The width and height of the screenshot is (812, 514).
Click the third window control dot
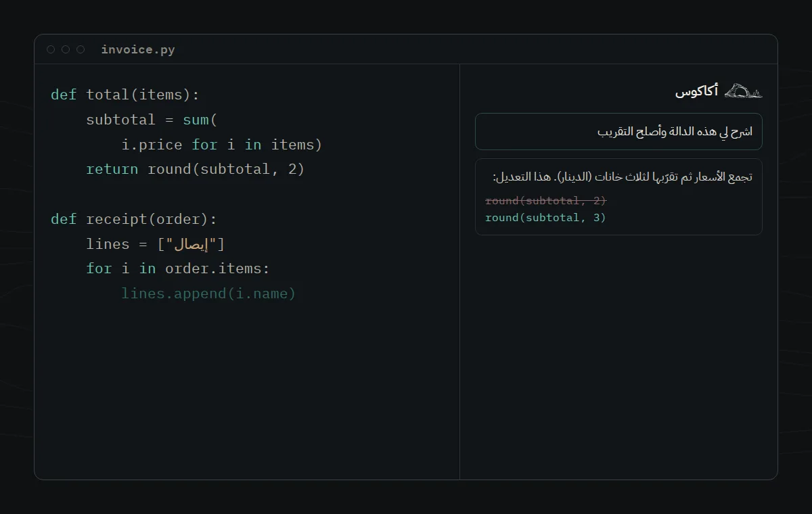point(81,49)
